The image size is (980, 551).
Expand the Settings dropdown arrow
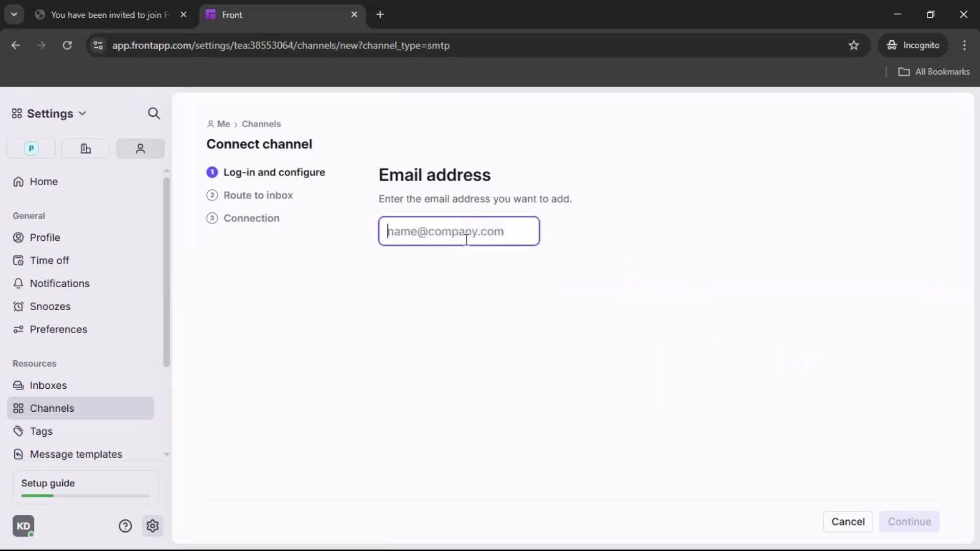pos(82,114)
